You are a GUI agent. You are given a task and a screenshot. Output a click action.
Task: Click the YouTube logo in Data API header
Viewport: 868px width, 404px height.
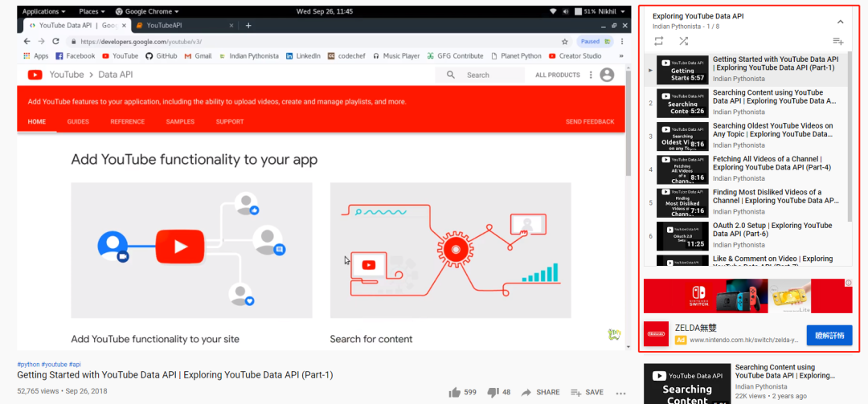tap(35, 75)
